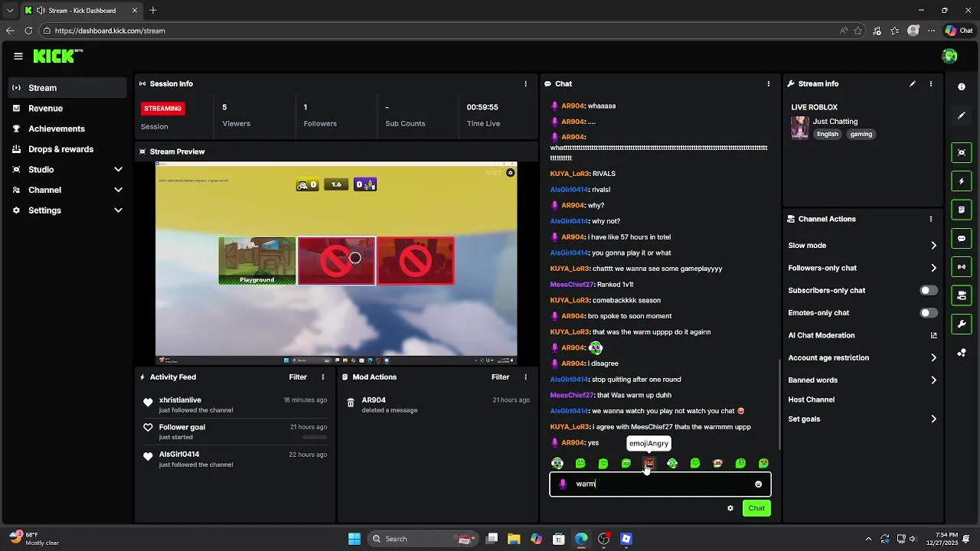This screenshot has width=980, height=551.
Task: Open Banned words settings
Action: (863, 380)
